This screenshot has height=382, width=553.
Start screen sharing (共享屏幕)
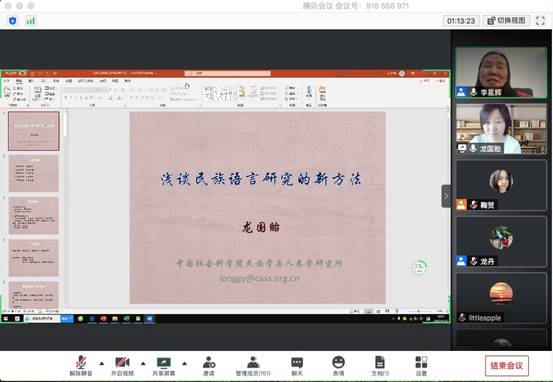[x=164, y=366]
